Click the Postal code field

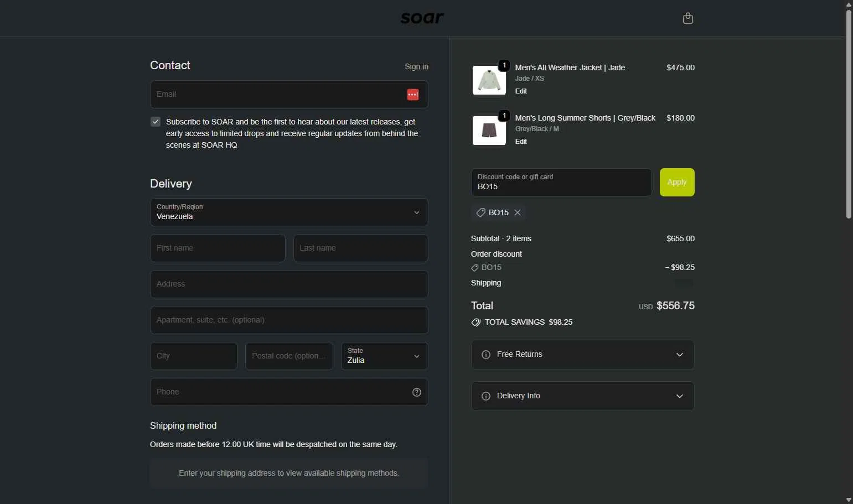pos(289,356)
